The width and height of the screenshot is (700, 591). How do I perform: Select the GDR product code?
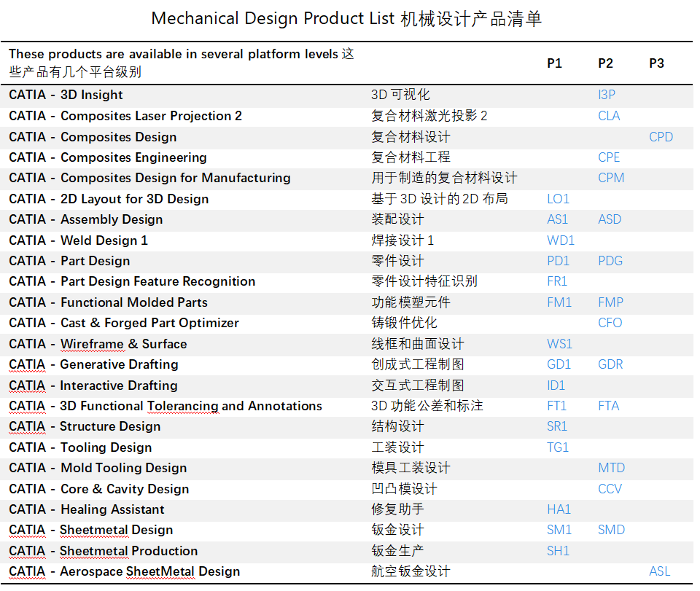(x=611, y=364)
